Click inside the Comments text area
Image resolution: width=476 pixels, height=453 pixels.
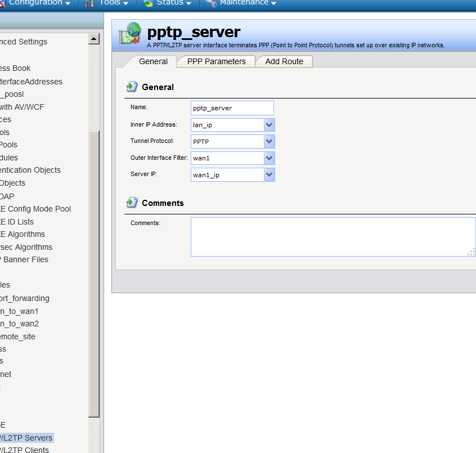tap(332, 236)
